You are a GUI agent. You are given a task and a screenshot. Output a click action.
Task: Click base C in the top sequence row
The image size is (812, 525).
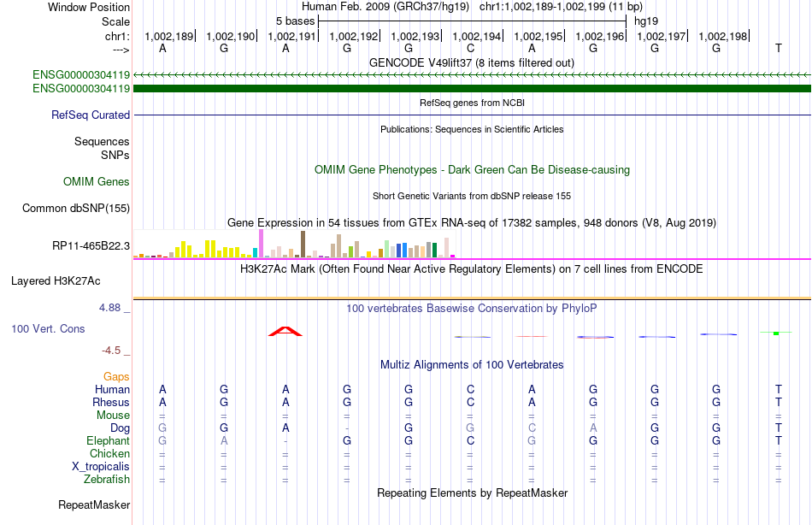pos(470,48)
